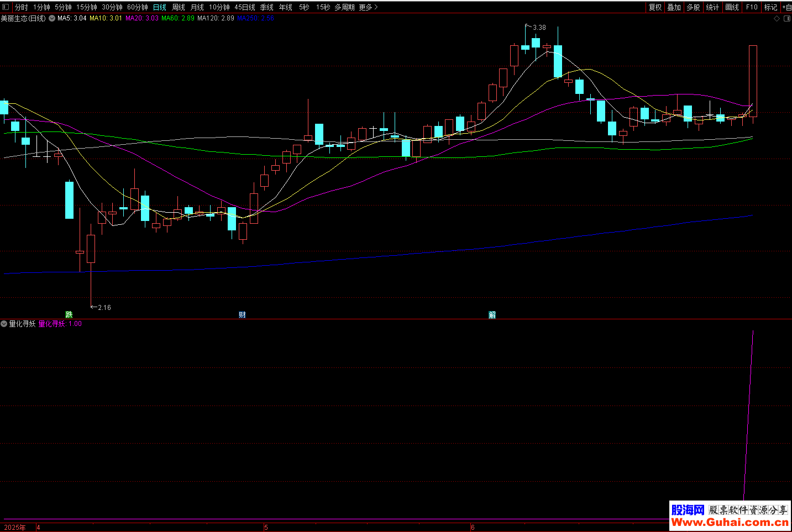Open the 更多 periods dropdown
The height and width of the screenshot is (532, 792).
click(369, 7)
